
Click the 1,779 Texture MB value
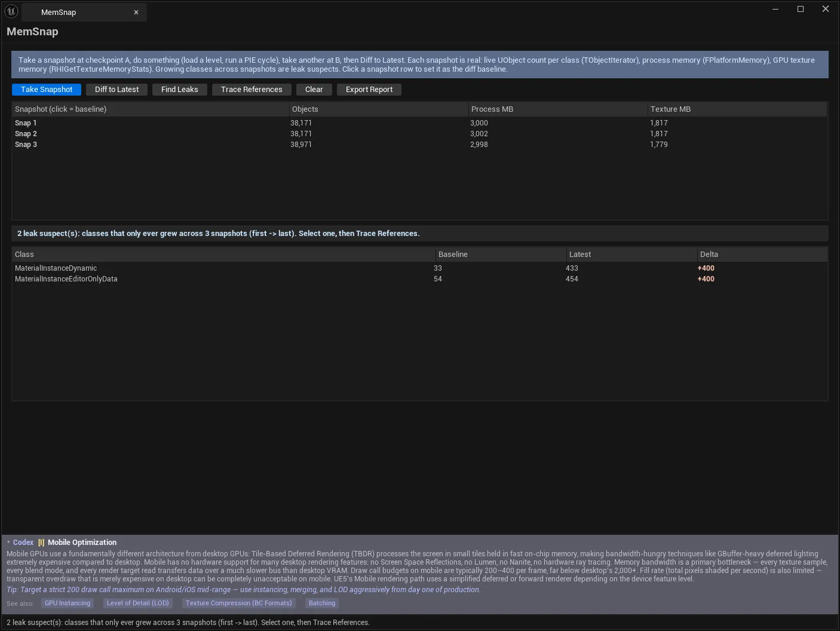659,145
